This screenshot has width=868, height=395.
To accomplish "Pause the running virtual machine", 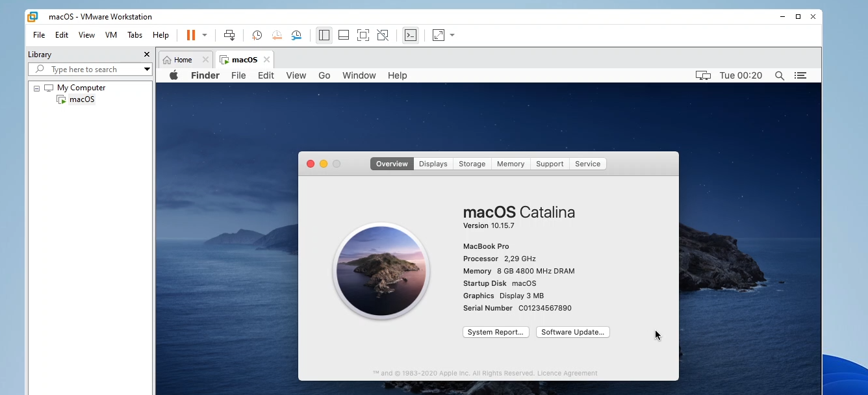I will pyautogui.click(x=191, y=35).
